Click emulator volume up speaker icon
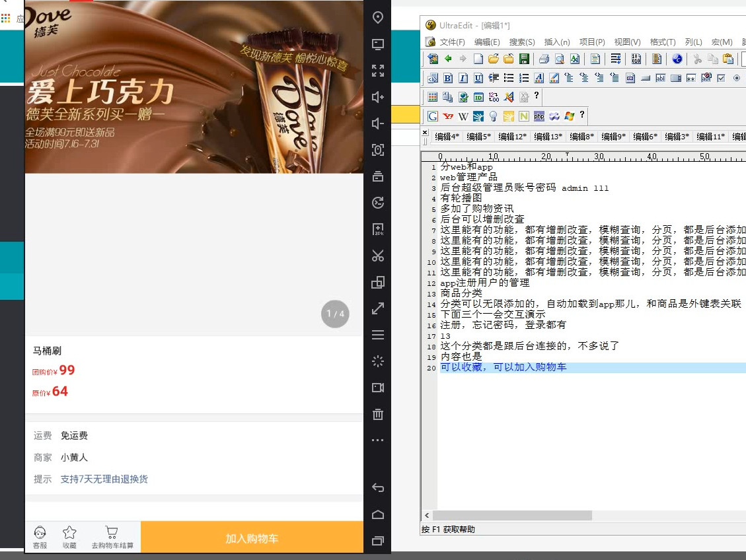This screenshot has height=560, width=746. (378, 97)
